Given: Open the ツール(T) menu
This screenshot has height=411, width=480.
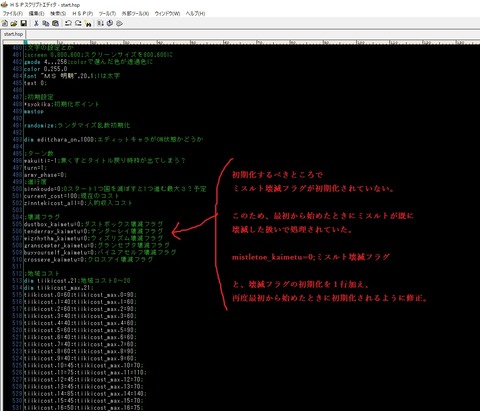Looking at the screenshot, I should (x=107, y=14).
